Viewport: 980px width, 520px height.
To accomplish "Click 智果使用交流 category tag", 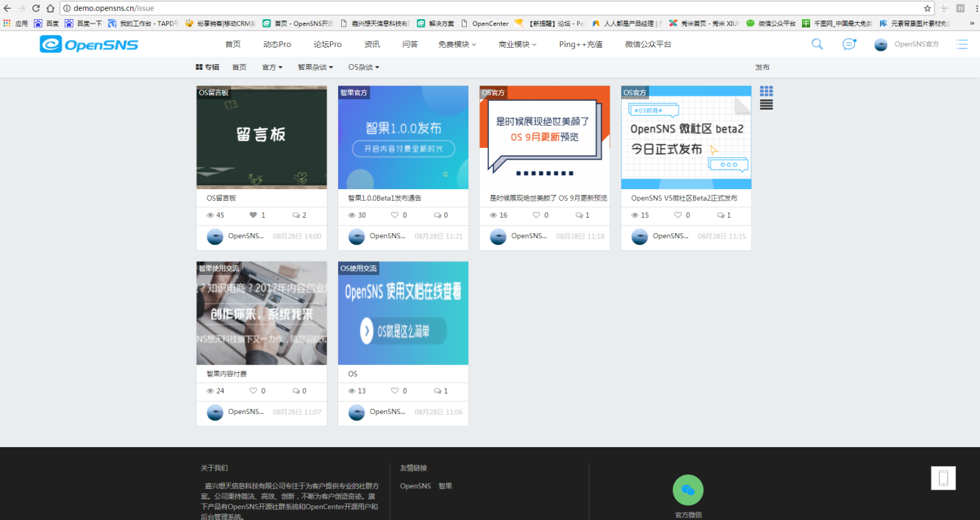I will pyautogui.click(x=219, y=268).
